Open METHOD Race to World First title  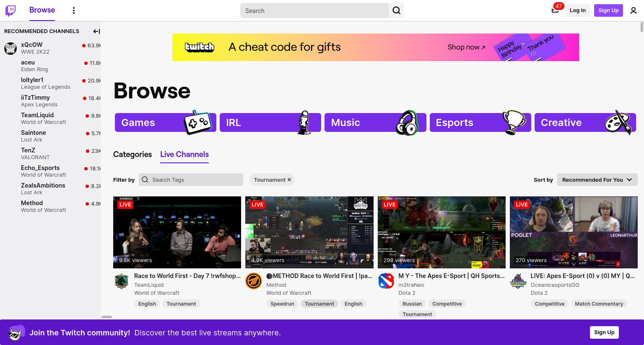point(319,276)
